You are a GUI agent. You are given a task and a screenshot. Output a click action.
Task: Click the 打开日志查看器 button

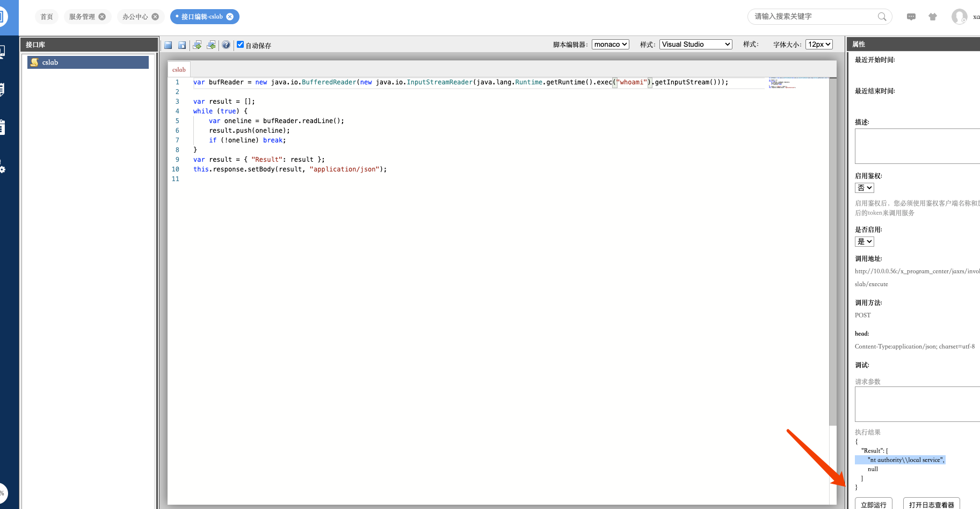point(931,504)
